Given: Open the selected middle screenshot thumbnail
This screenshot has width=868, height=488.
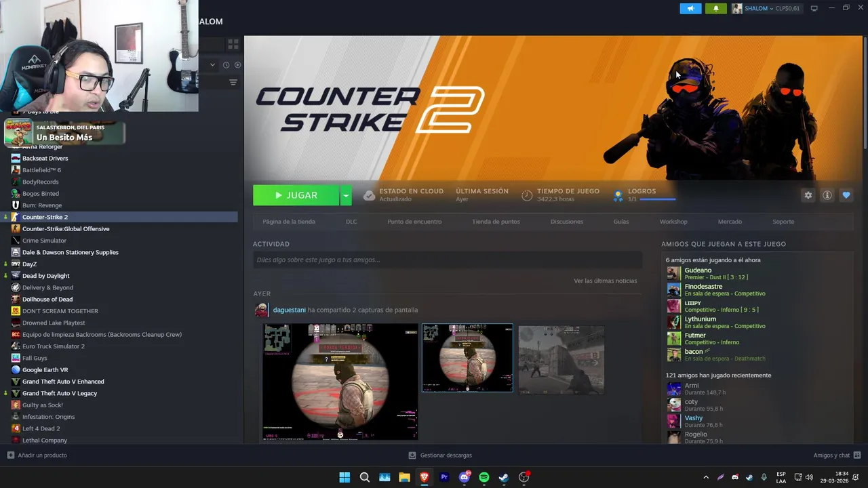Looking at the screenshot, I should 467,358.
